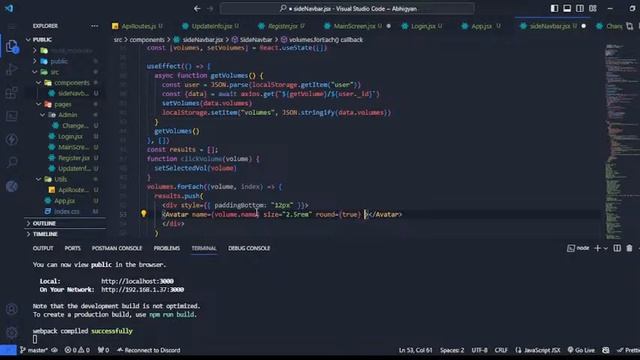This screenshot has width=640, height=360.
Task: Toggle primary side bar layout icon
Action: (x=554, y=9)
